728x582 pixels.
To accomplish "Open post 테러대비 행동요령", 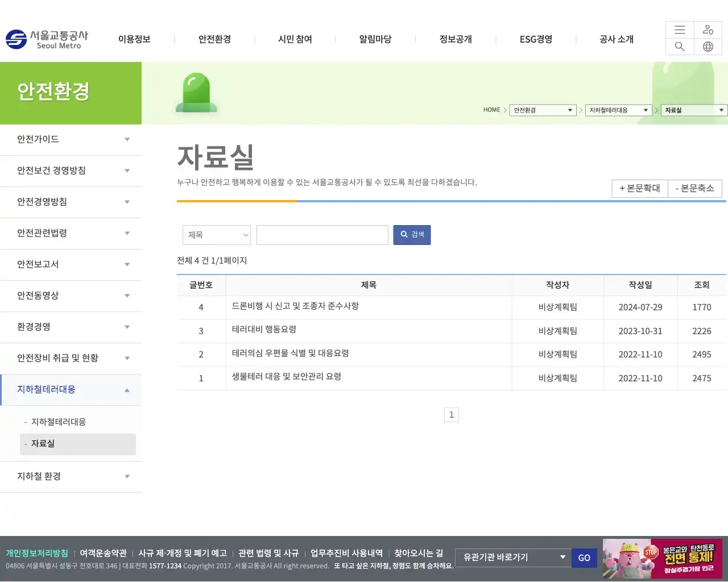I will pyautogui.click(x=264, y=329).
